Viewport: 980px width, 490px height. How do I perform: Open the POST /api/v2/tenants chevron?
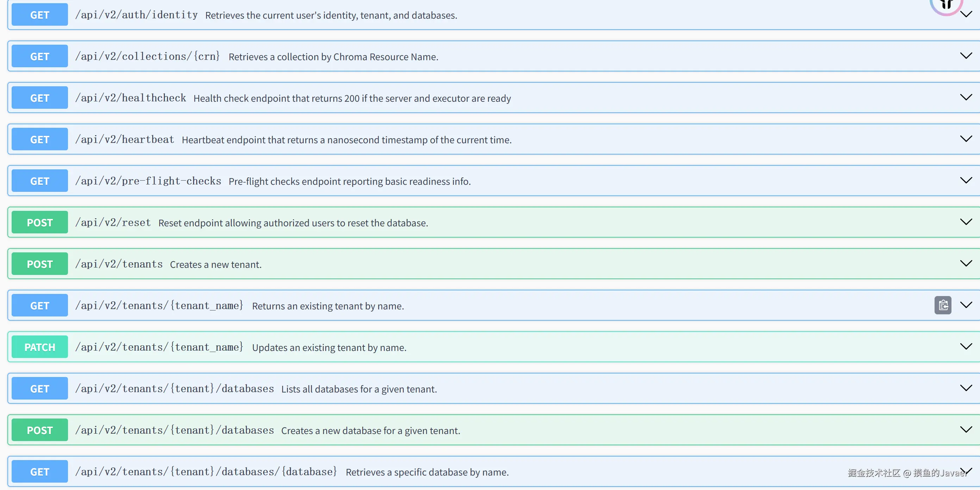966,263
